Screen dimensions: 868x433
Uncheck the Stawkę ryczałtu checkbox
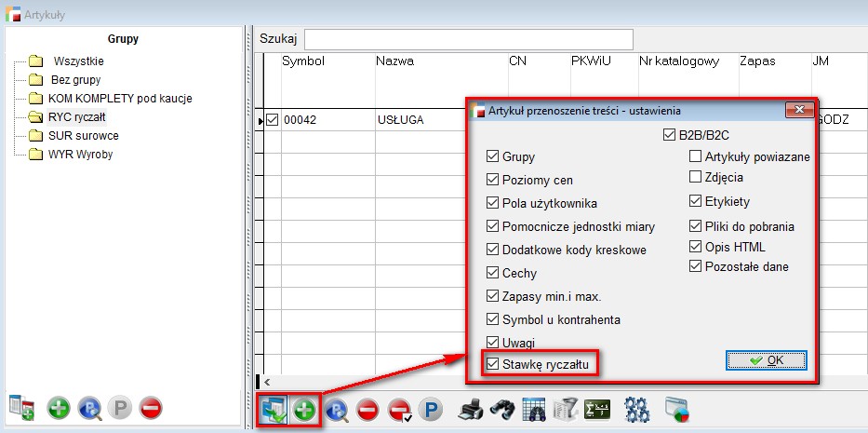[492, 363]
